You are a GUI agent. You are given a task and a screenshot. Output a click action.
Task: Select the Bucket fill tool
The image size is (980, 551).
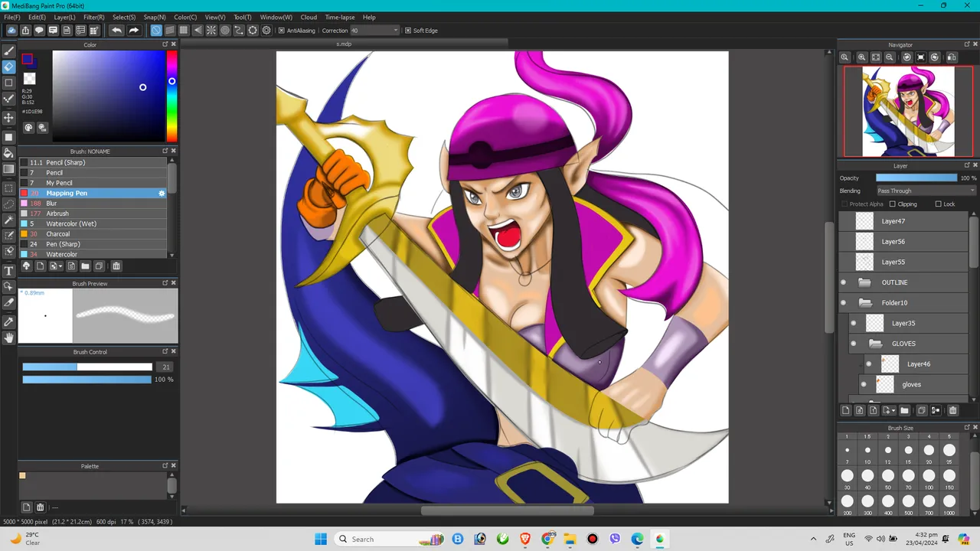point(9,153)
